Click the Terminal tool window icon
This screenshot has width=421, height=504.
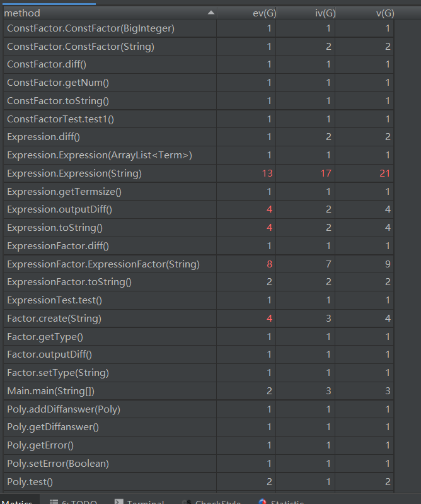tap(118, 502)
